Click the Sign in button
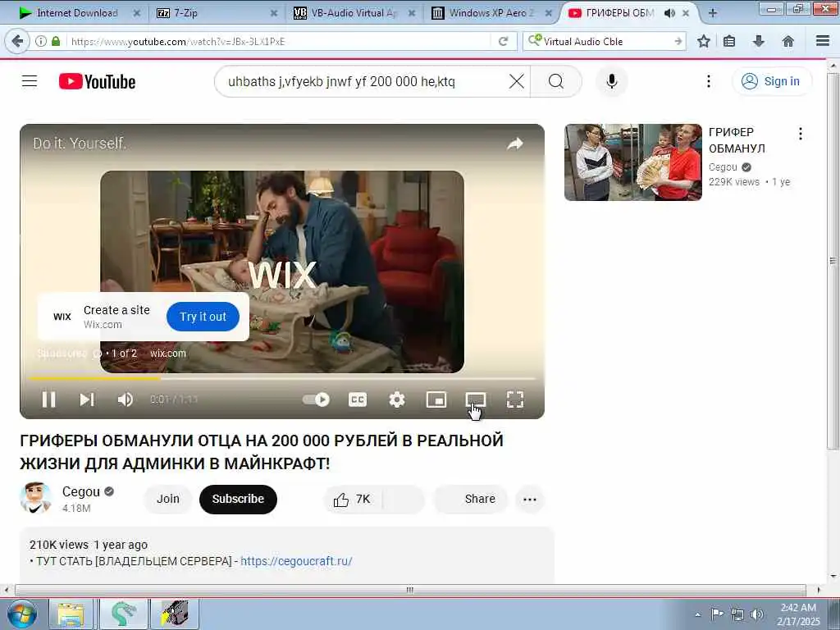 [x=772, y=81]
